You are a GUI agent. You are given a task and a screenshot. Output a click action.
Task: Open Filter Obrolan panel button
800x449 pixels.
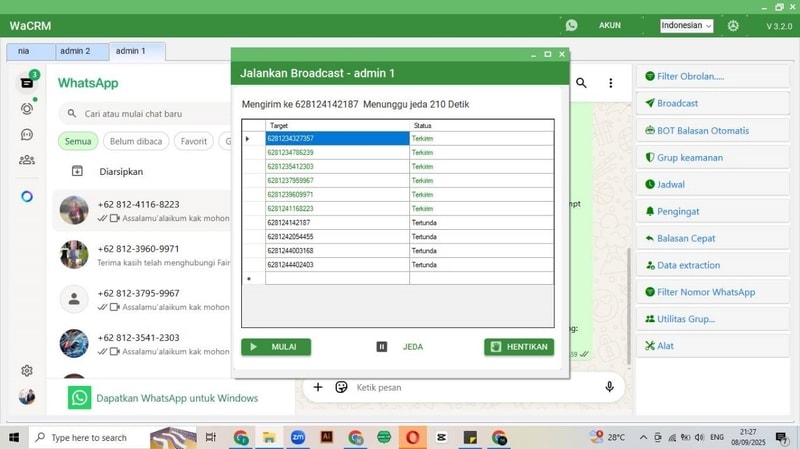713,77
